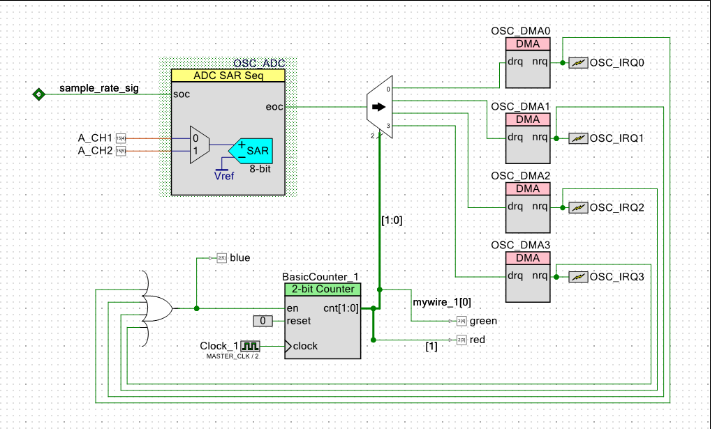Click the reset constant 0 box
Screen dimensions: 711x429
point(260,321)
